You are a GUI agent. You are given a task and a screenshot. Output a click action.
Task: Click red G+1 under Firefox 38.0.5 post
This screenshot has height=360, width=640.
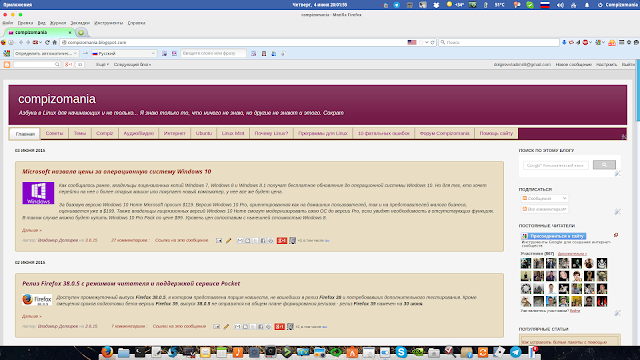point(280,327)
